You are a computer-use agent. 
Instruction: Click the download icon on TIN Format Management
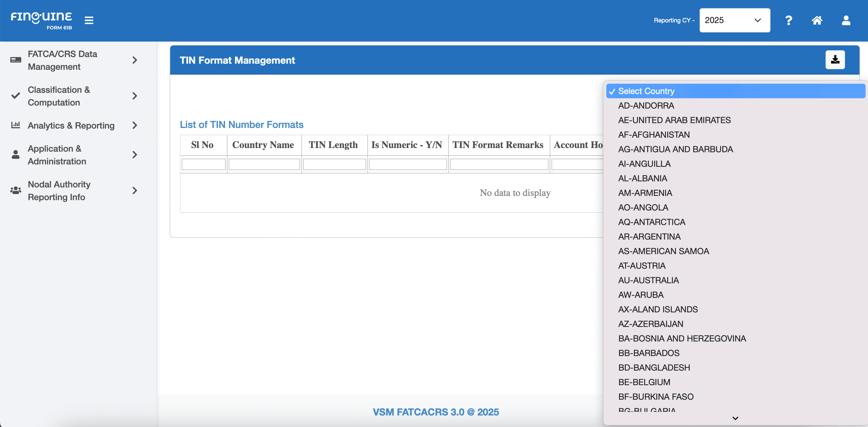click(835, 59)
